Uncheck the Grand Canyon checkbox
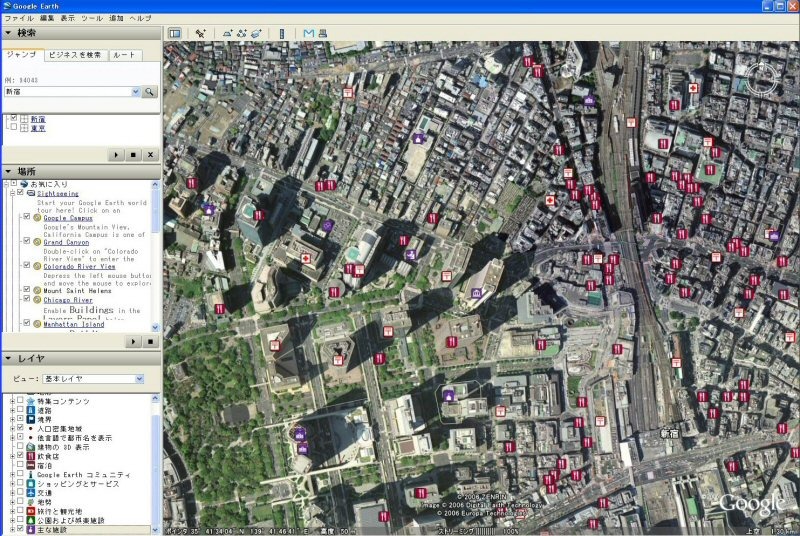 click(x=27, y=241)
